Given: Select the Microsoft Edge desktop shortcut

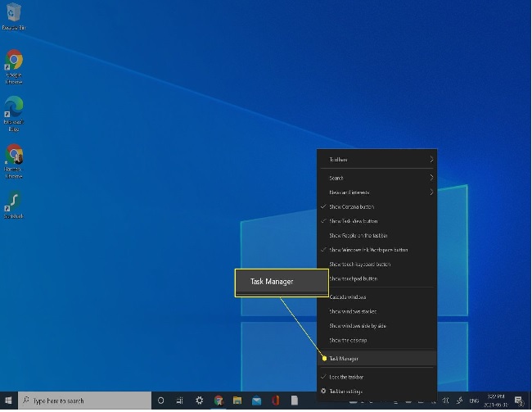Looking at the screenshot, I should tap(14, 114).
